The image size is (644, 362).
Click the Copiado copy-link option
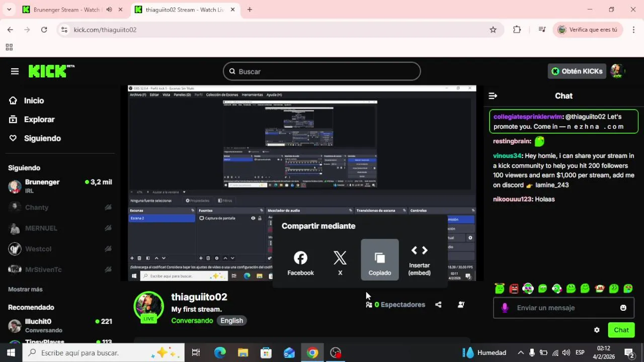pyautogui.click(x=380, y=260)
